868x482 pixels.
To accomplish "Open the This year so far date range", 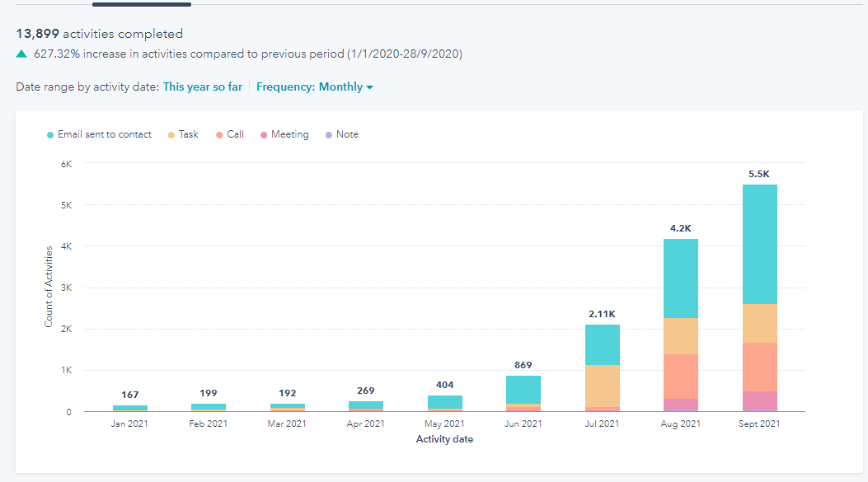I will click(202, 87).
